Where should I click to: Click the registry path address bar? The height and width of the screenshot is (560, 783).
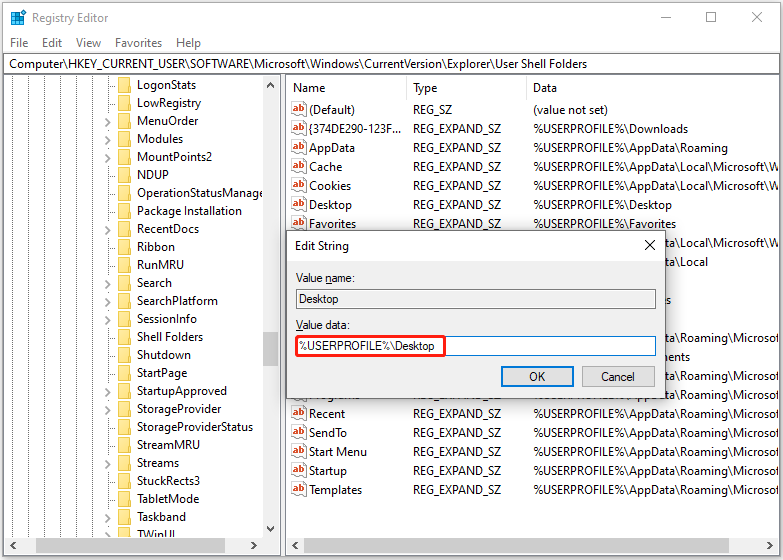pyautogui.click(x=391, y=64)
